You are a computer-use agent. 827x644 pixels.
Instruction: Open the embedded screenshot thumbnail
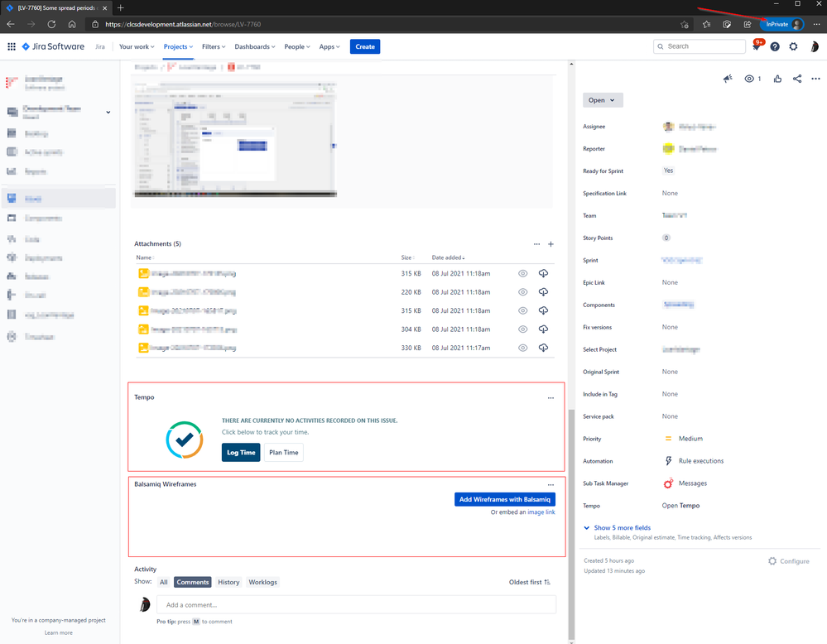[235, 139]
